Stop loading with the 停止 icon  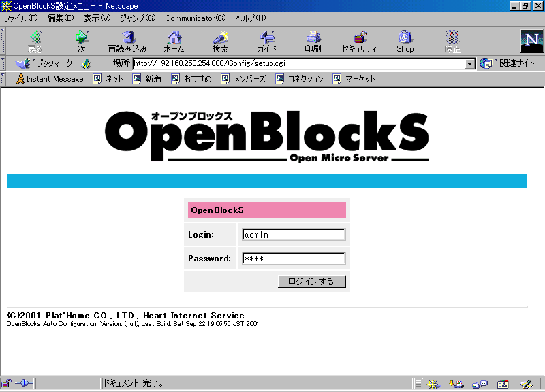[452, 41]
